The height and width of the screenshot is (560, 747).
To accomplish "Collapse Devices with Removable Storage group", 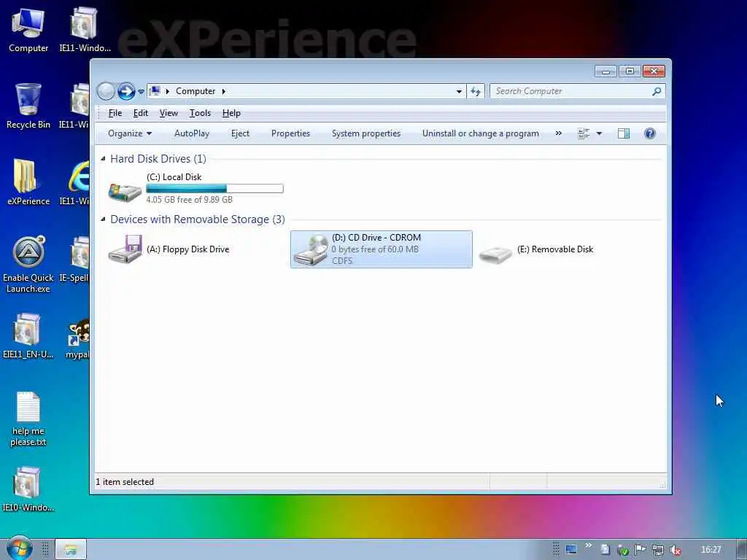I will point(103,219).
